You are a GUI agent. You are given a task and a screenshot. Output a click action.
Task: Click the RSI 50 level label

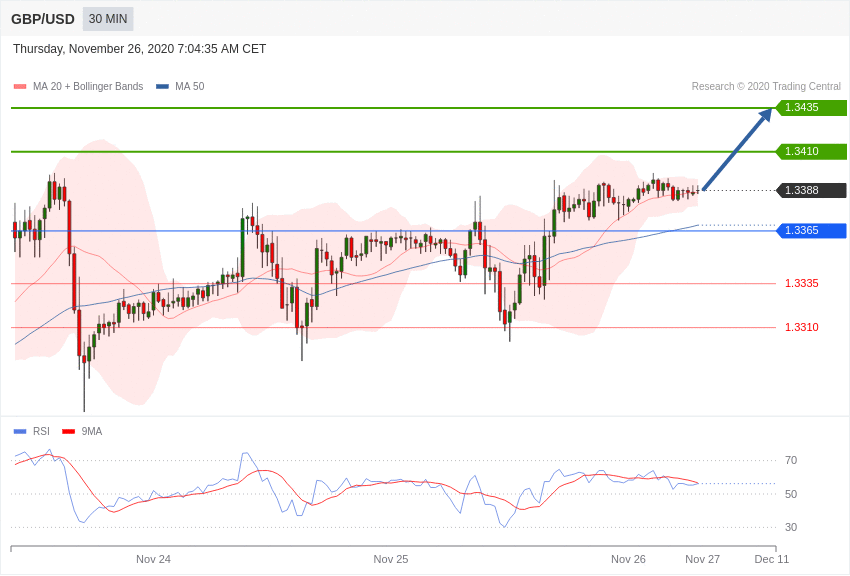coord(791,494)
